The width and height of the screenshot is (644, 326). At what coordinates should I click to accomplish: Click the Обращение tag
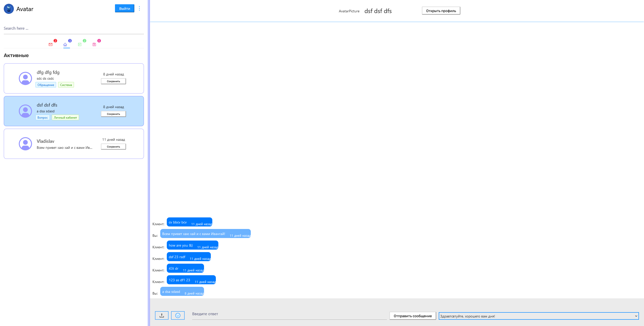[x=46, y=85]
